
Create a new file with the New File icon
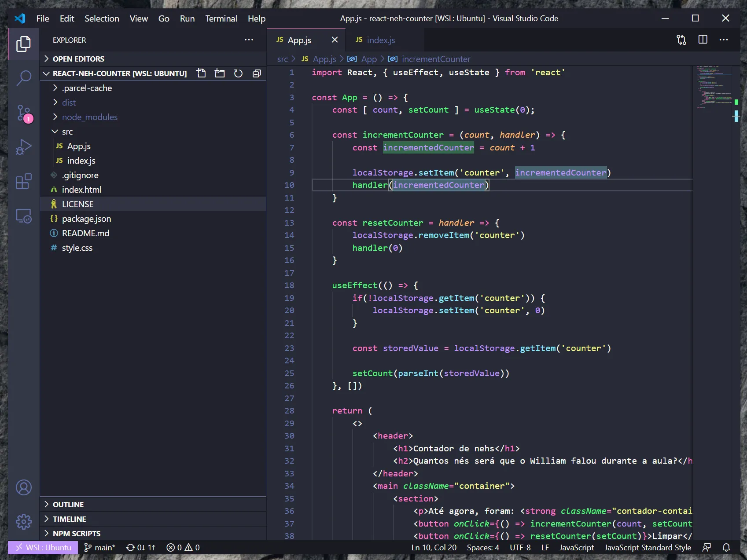coord(201,73)
